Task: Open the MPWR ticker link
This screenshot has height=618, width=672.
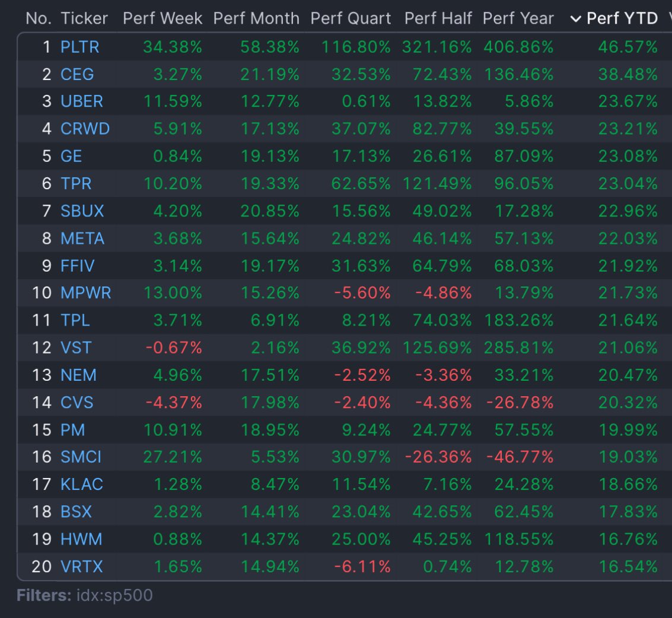Action: point(85,293)
